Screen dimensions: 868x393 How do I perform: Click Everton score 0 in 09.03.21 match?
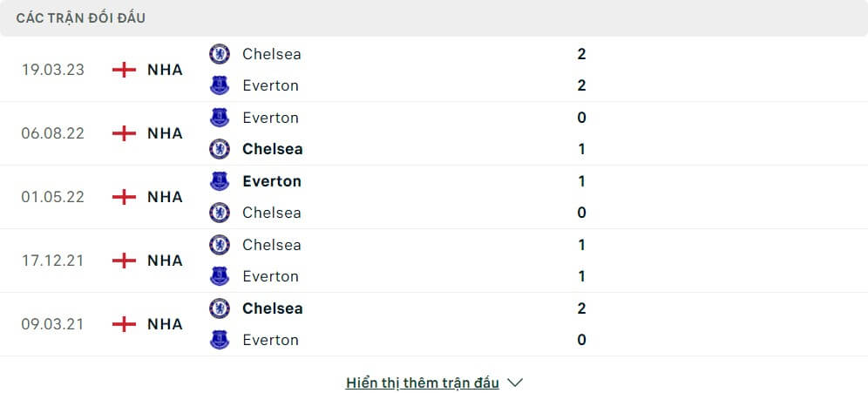pyautogui.click(x=581, y=340)
